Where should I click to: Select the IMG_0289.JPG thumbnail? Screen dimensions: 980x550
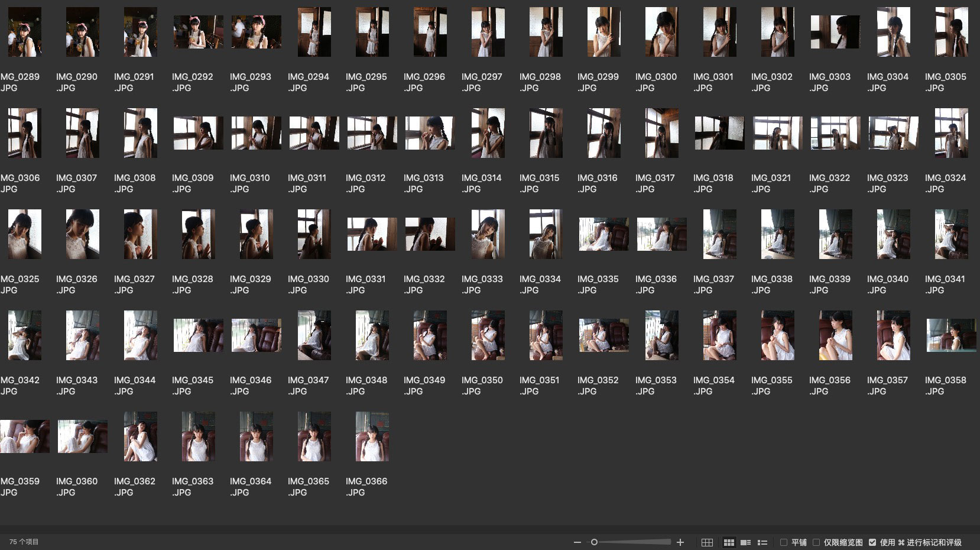click(24, 32)
